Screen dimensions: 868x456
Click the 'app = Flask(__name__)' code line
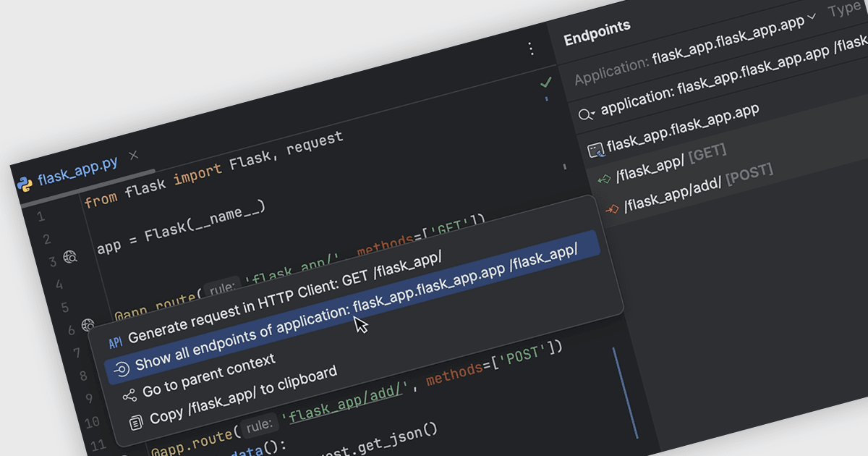click(x=181, y=227)
